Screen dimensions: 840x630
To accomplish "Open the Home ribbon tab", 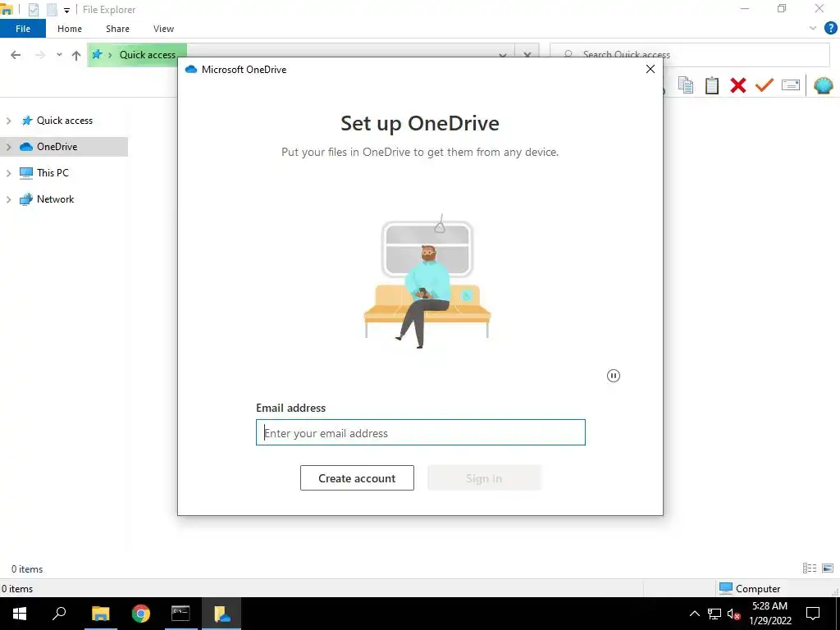I will pos(70,29).
